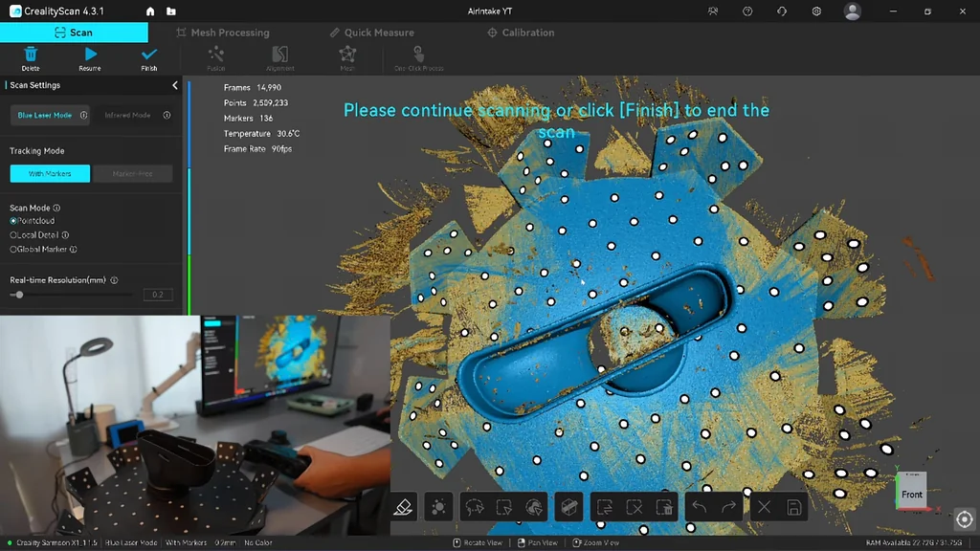This screenshot has height=551, width=980.
Task: Enable Marker-Free tracking mode
Action: coord(132,174)
